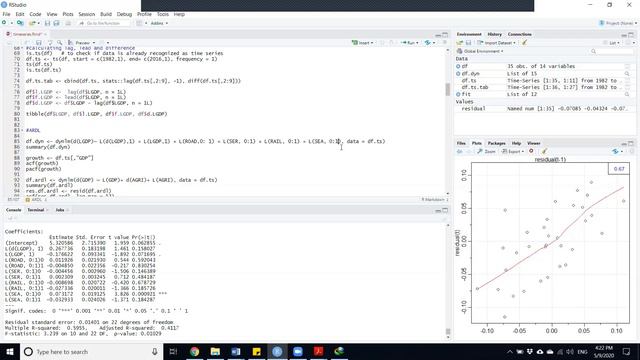Open the List view dropdown
This screenshot has width=640, height=360.
pyautogui.click(x=612, y=42)
